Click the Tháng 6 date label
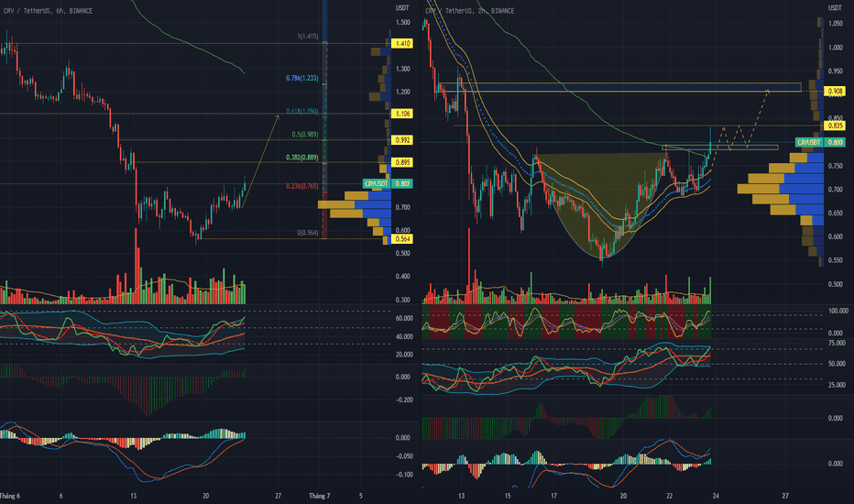854x504 pixels. pos(10,496)
